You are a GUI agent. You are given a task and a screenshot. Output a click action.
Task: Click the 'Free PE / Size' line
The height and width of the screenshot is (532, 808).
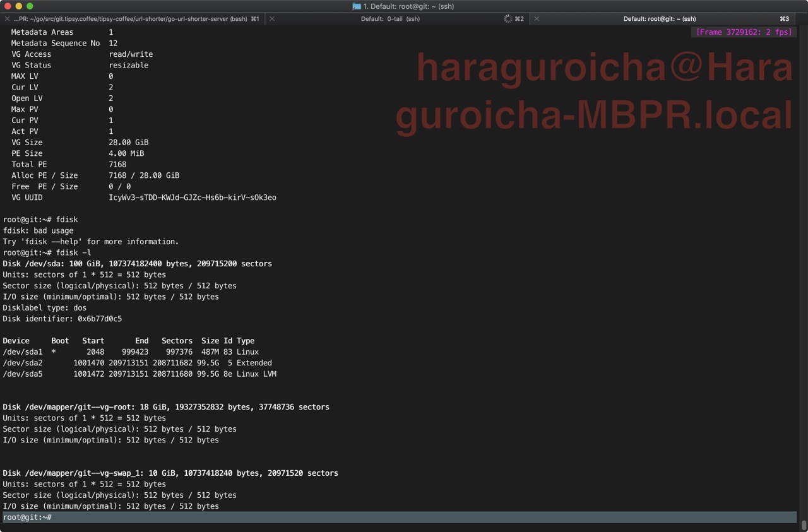71,187
